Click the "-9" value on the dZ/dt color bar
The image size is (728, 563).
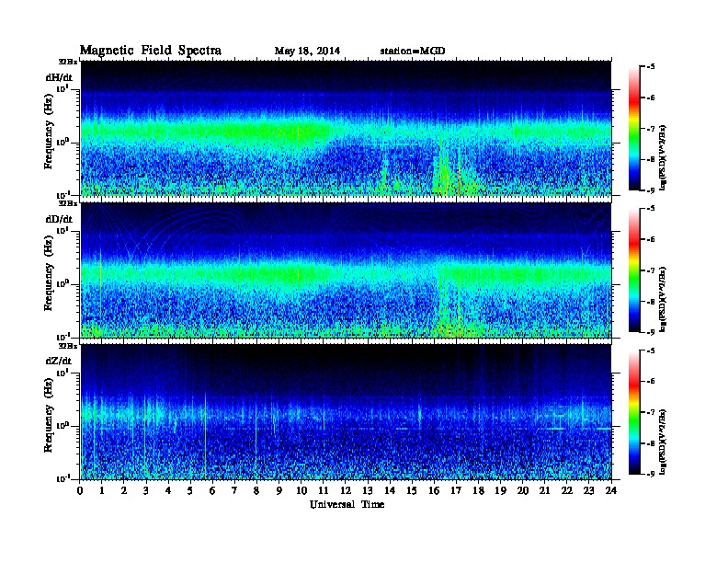651,474
